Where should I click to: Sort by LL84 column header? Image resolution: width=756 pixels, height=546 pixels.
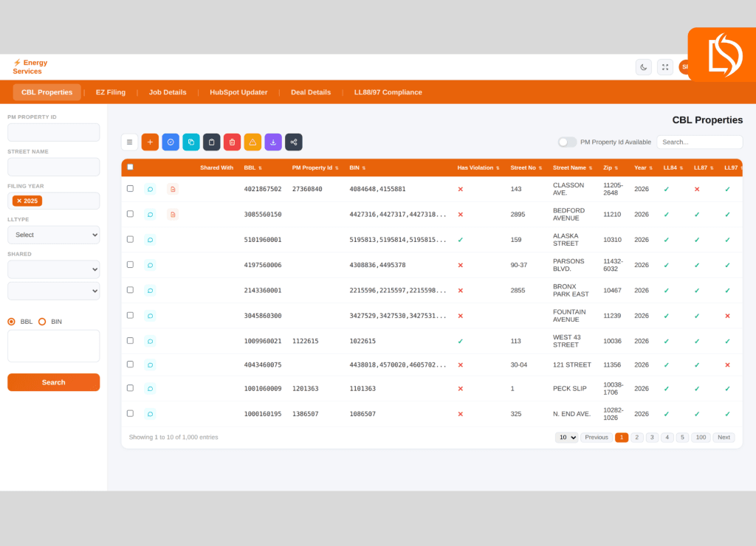coord(673,167)
